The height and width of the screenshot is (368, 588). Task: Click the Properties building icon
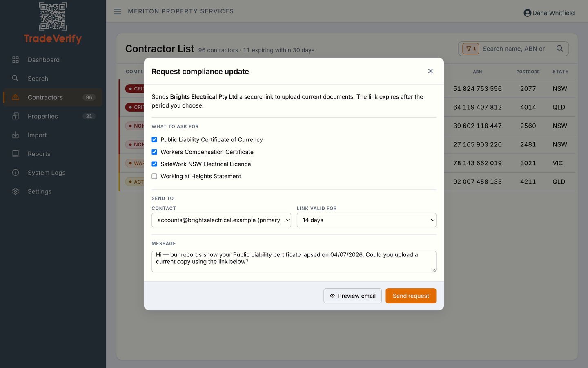click(16, 116)
